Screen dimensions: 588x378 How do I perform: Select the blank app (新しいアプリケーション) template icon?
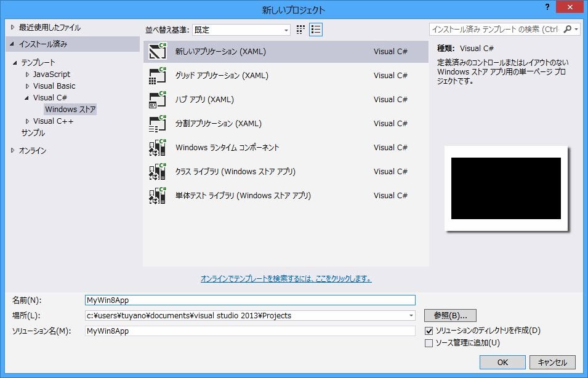158,52
